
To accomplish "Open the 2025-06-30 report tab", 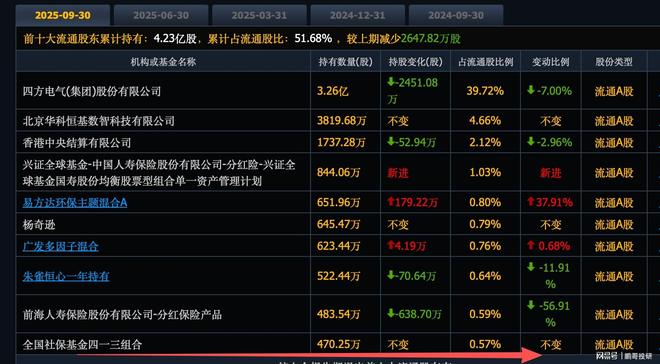I will tap(161, 16).
